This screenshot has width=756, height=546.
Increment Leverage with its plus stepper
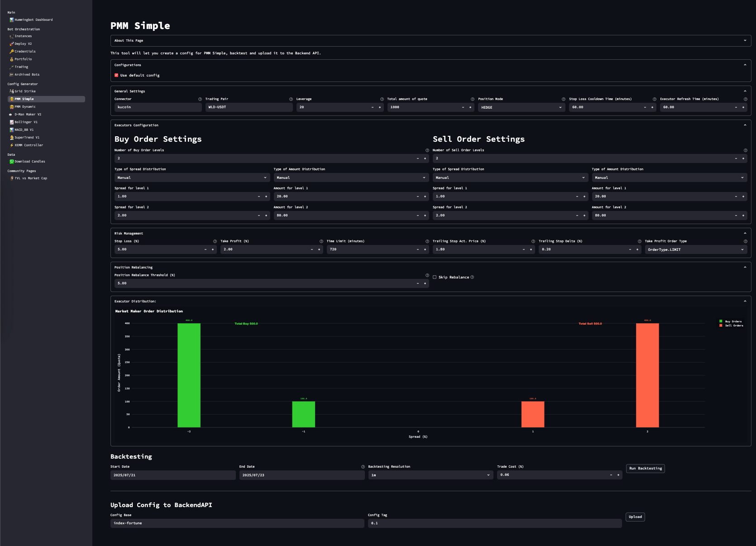[379, 107]
